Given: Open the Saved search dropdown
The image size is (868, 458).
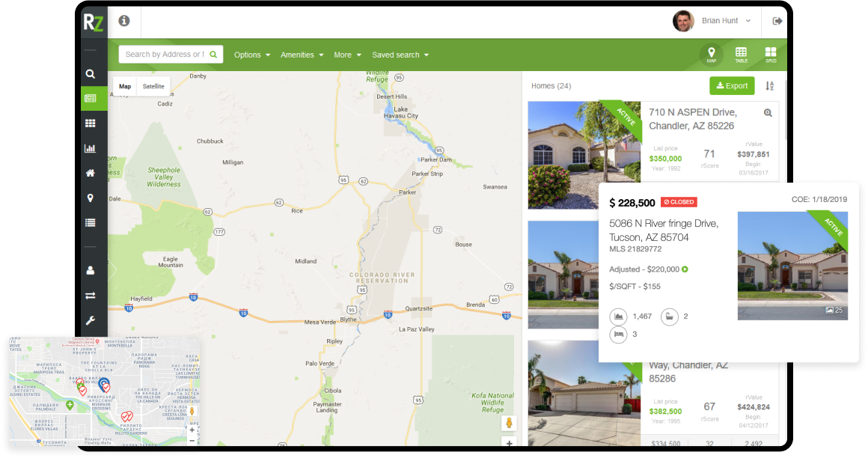Looking at the screenshot, I should pyautogui.click(x=400, y=55).
